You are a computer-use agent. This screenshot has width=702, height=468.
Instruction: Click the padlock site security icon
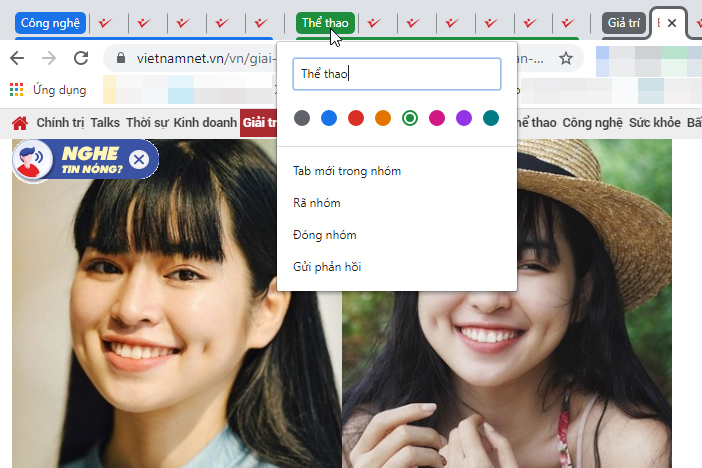(120, 58)
